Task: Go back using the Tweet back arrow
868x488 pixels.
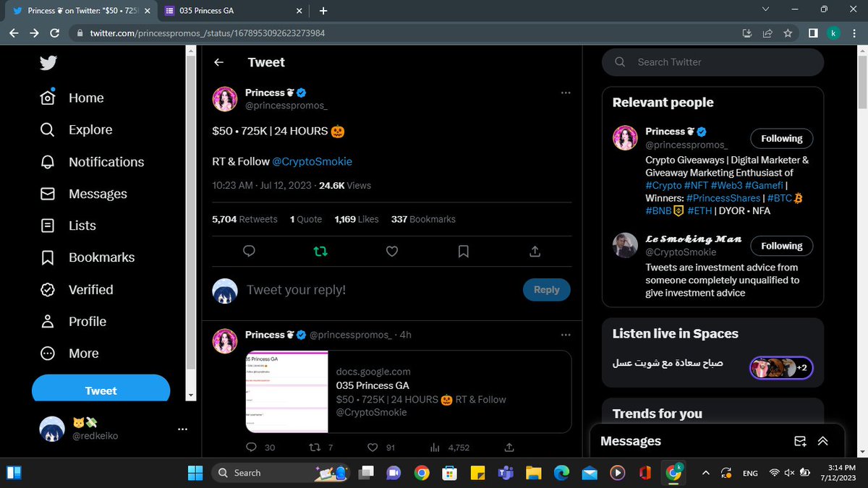Action: (218, 62)
